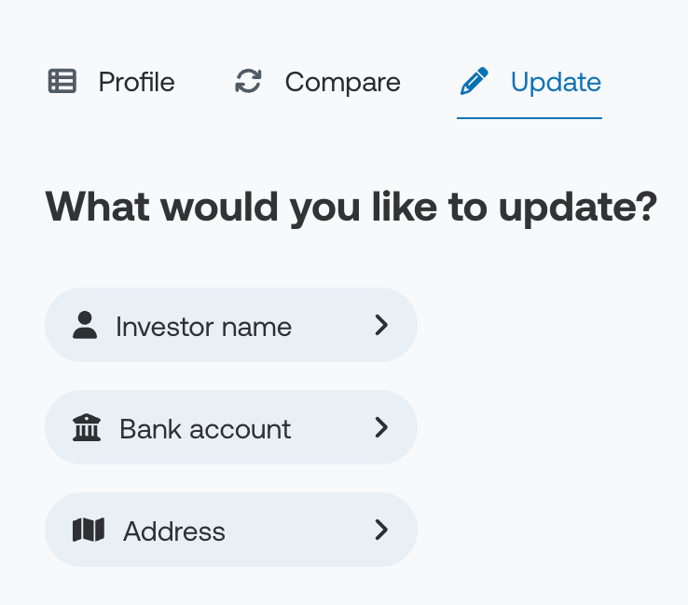The height and width of the screenshot is (605, 688).
Task: Open the Address update option
Action: (x=231, y=530)
